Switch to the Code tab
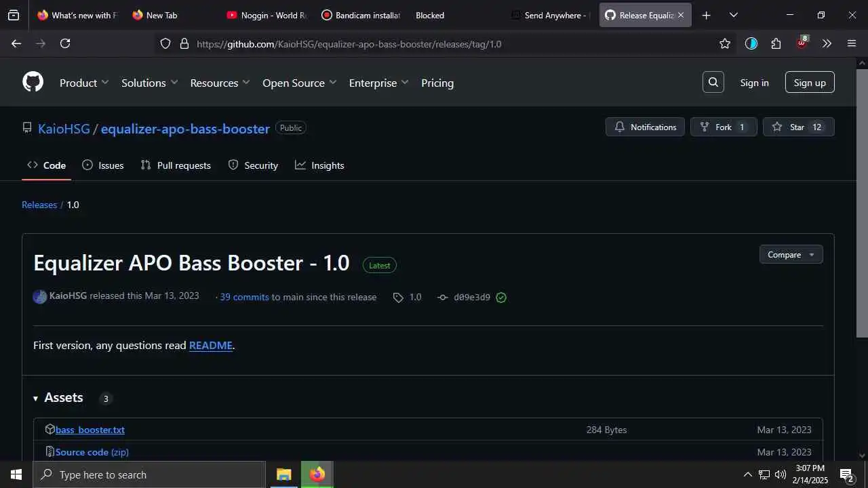 tap(46, 165)
